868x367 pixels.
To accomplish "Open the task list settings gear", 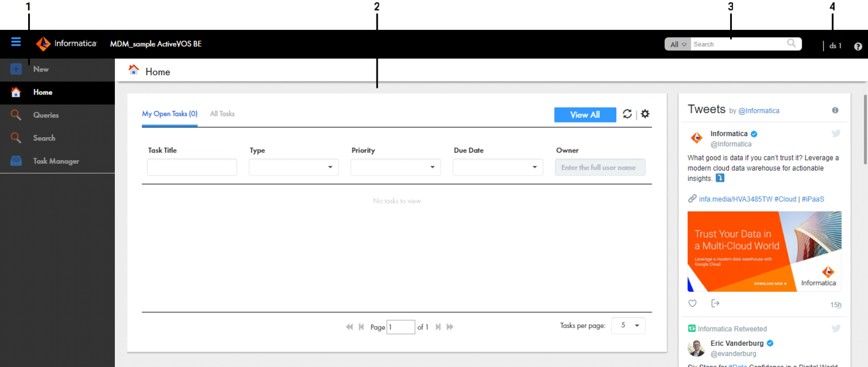I will click(x=645, y=114).
